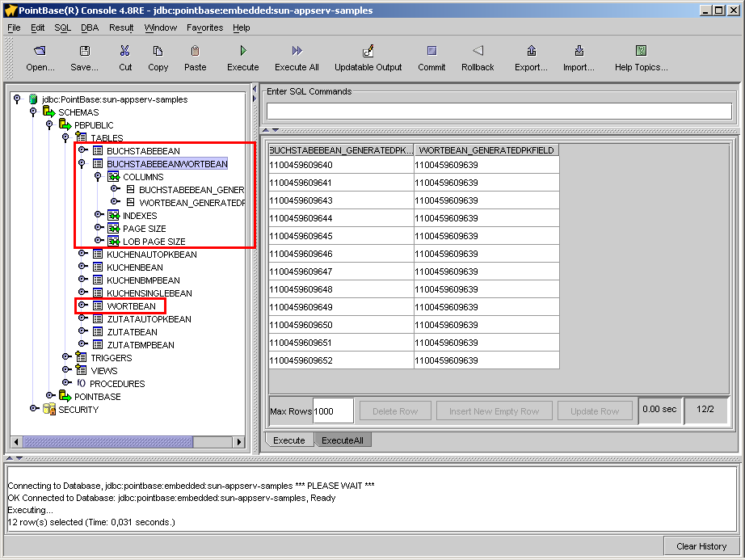Click cell 1100459609640
This screenshot has height=560, width=745.
pos(341,165)
